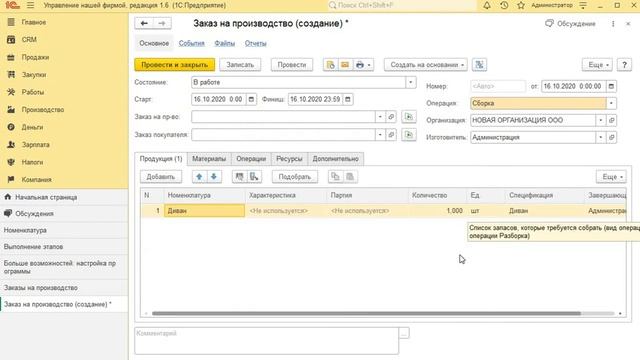Viewport: 640px width, 360px height.
Task: Click the structure icon right of Создать на основании
Action: [480, 64]
